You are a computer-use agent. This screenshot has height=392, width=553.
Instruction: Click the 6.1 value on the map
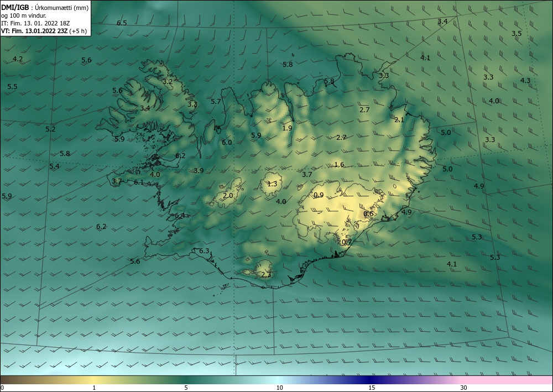tap(139, 182)
